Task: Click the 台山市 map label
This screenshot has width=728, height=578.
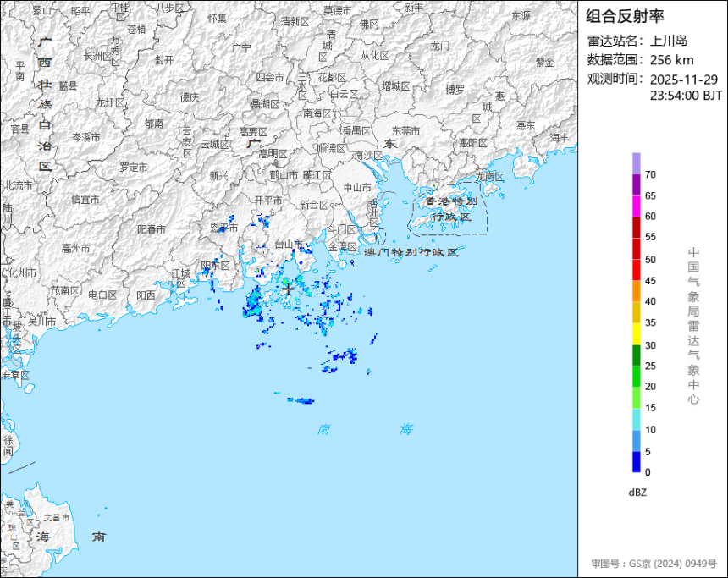Action: 288,244
